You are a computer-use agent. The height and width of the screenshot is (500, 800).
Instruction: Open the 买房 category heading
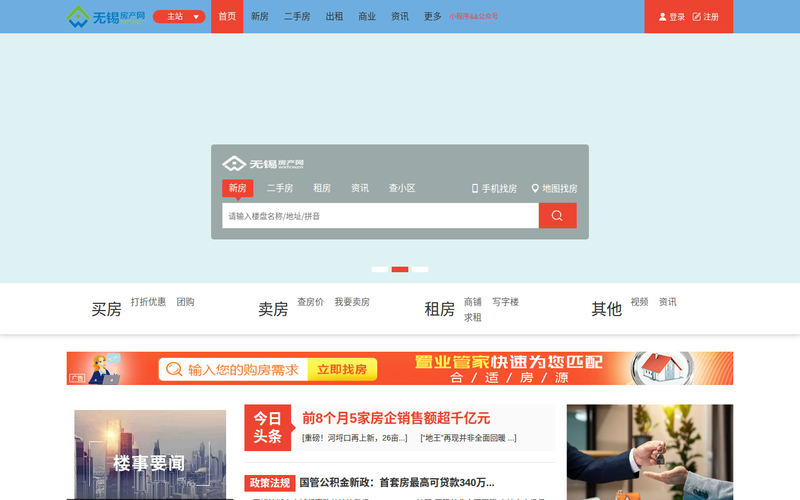click(106, 309)
